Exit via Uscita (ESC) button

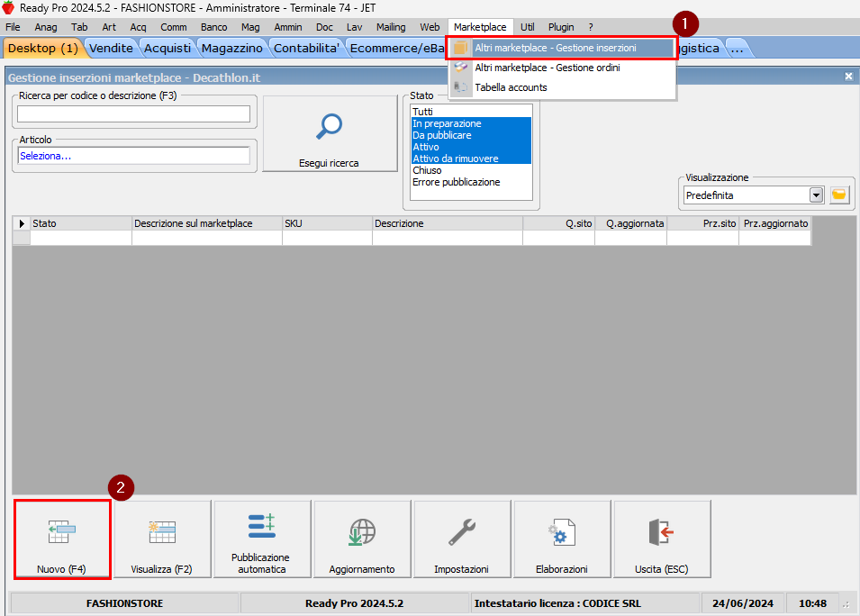click(662, 539)
